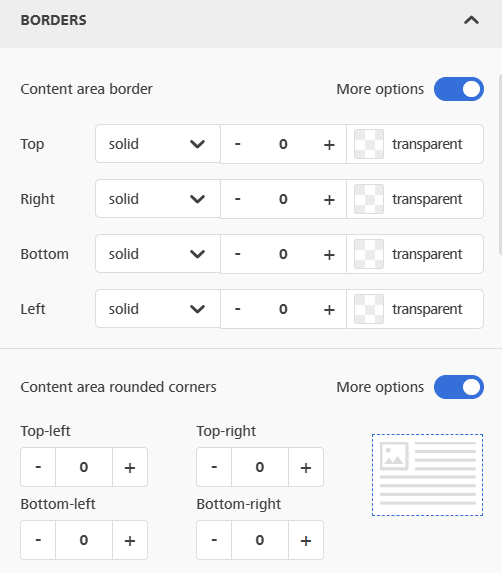Toggle More options for content area border
502x573 pixels.
click(x=459, y=89)
